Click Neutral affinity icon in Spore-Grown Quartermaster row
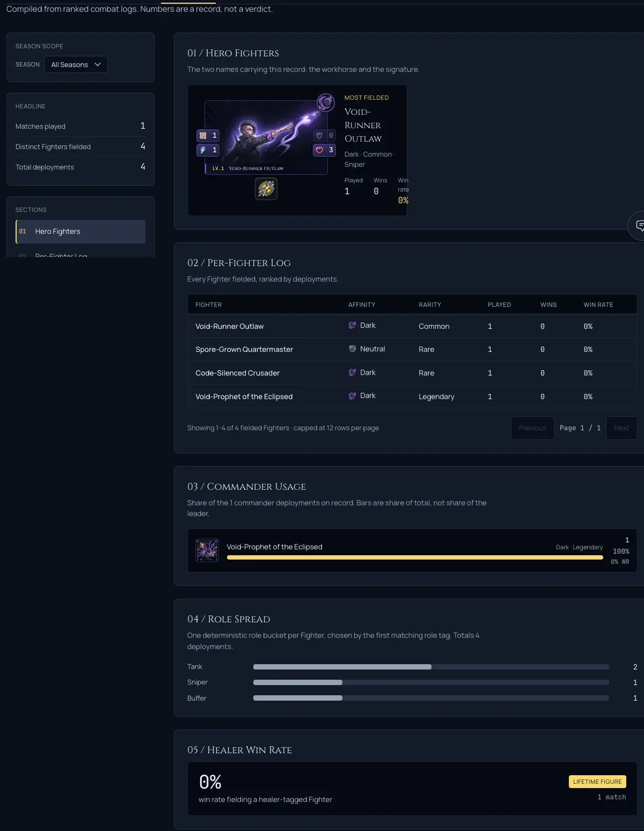The image size is (644, 831). coord(352,349)
